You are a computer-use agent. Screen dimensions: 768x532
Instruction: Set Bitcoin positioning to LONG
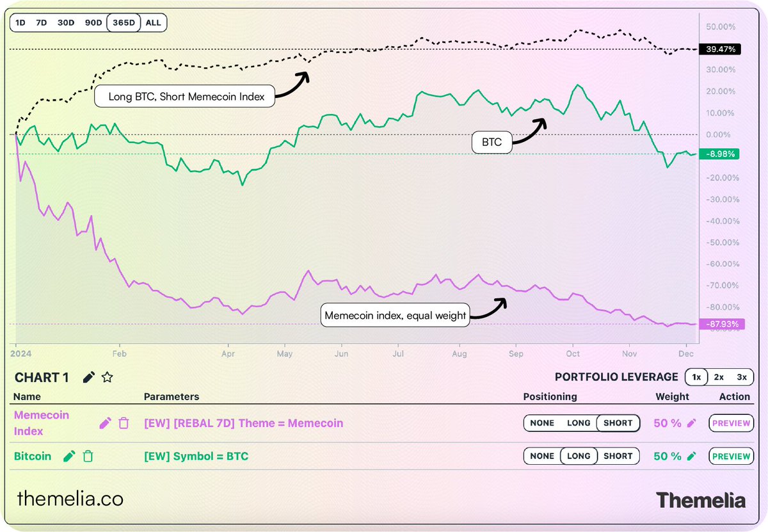579,456
